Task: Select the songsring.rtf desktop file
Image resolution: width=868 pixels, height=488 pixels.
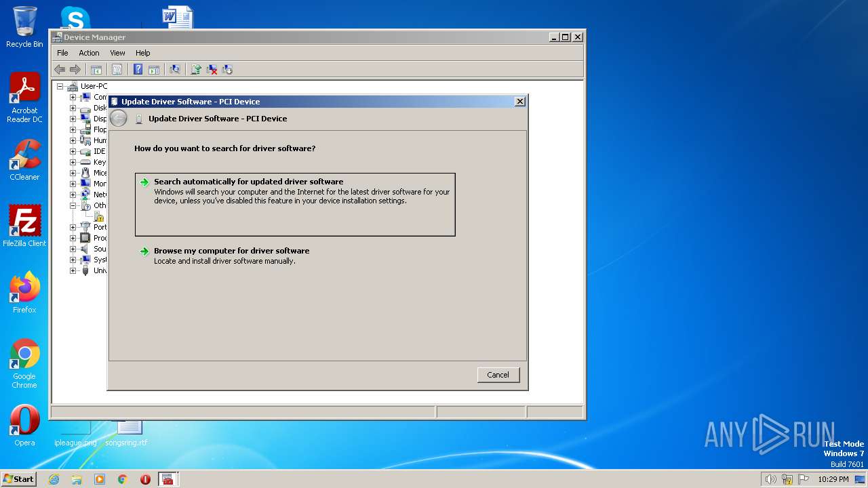Action: pyautogui.click(x=127, y=432)
